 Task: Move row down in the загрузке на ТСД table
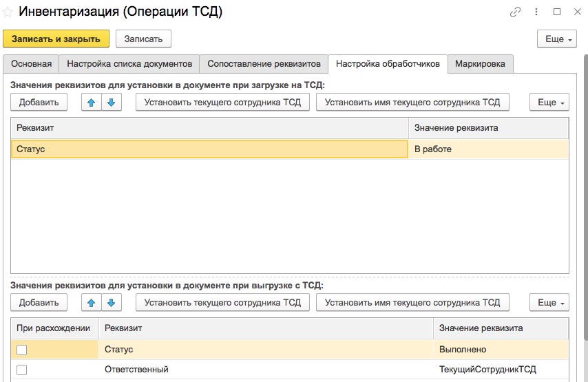pos(112,103)
